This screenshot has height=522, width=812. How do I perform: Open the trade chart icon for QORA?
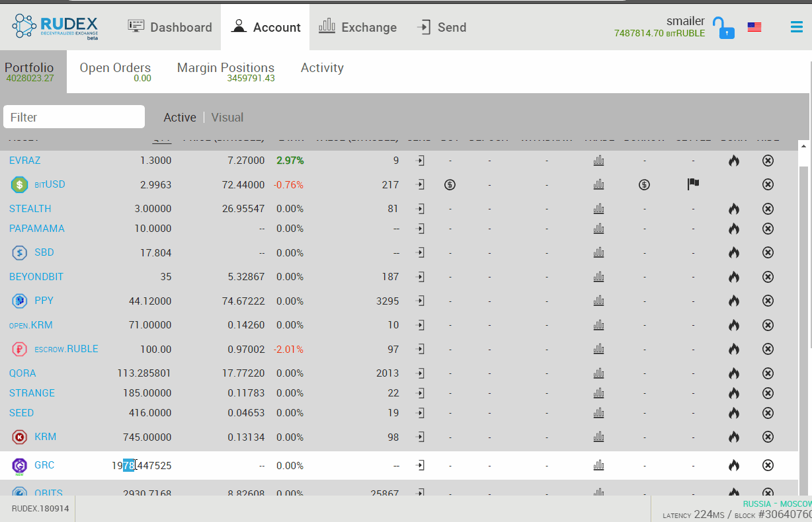pyautogui.click(x=599, y=373)
